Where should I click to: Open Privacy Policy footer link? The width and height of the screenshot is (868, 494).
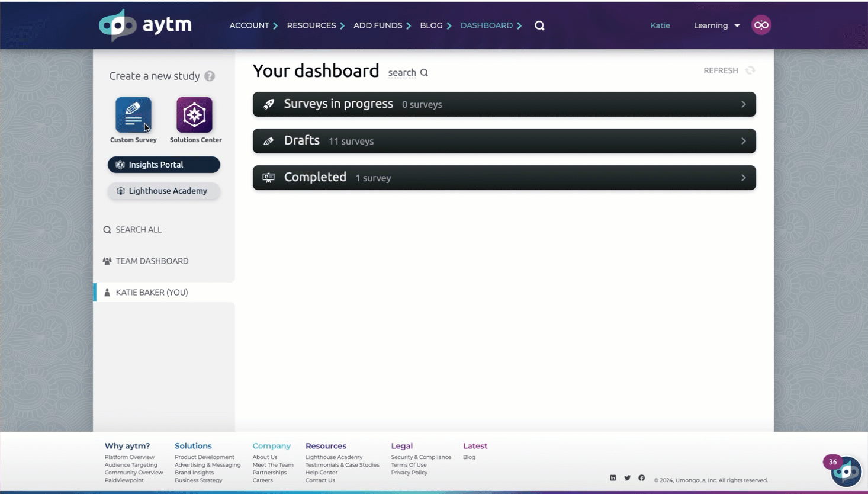[409, 473]
